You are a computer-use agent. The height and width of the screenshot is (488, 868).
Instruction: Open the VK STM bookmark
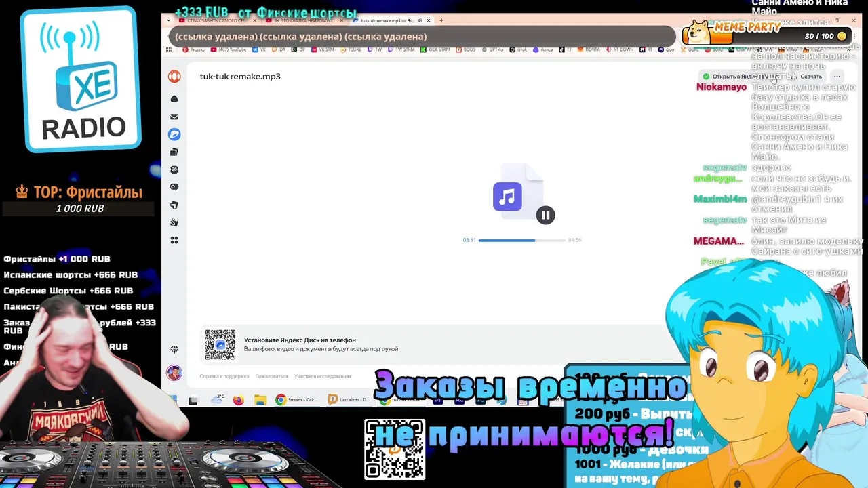pyautogui.click(x=322, y=49)
